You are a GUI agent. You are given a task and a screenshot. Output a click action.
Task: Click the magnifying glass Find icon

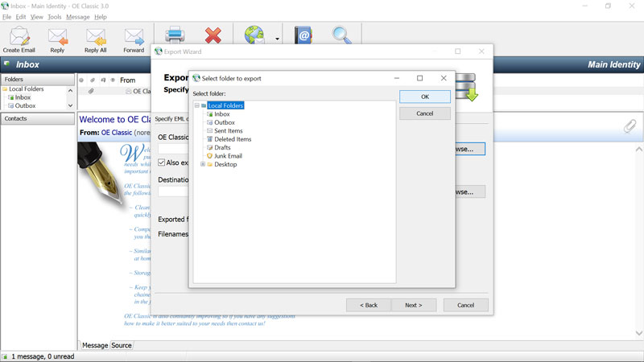click(x=341, y=35)
